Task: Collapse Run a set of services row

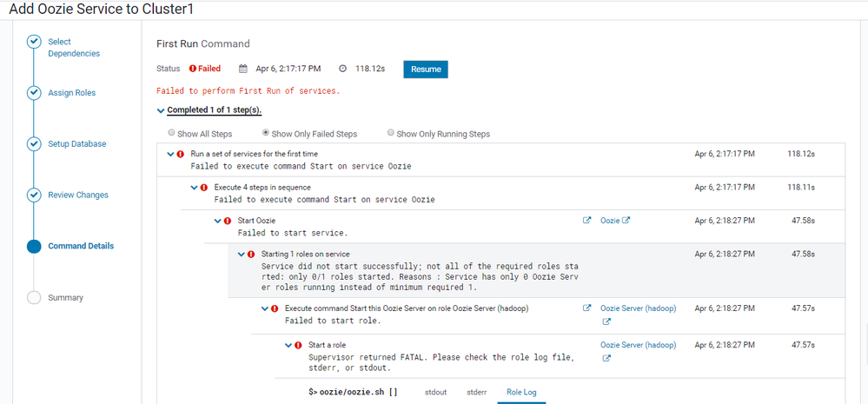Action: pos(170,154)
